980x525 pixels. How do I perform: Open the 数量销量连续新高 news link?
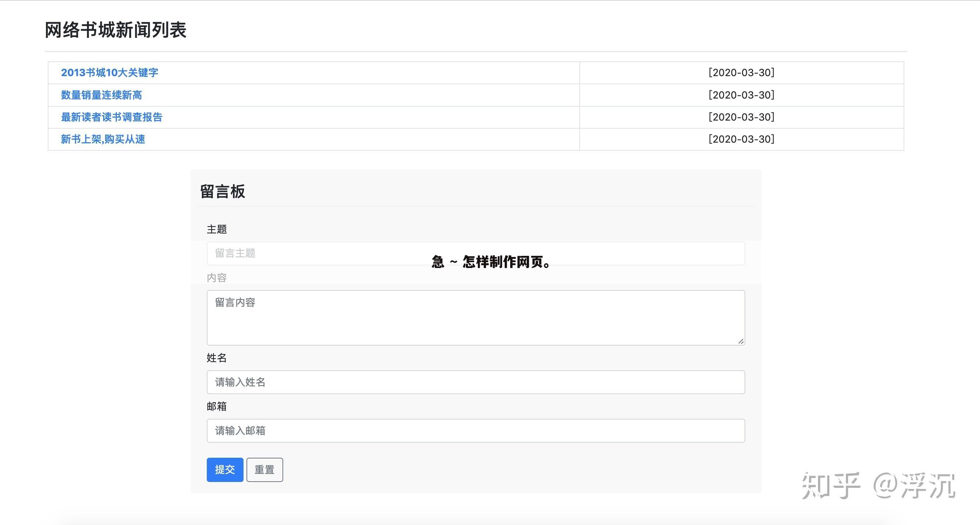[x=102, y=95]
